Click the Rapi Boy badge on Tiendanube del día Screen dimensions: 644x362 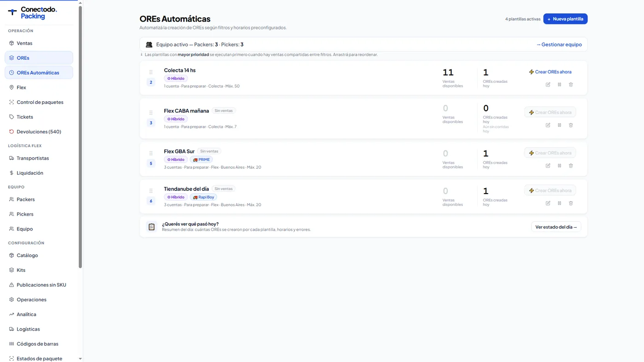203,197
